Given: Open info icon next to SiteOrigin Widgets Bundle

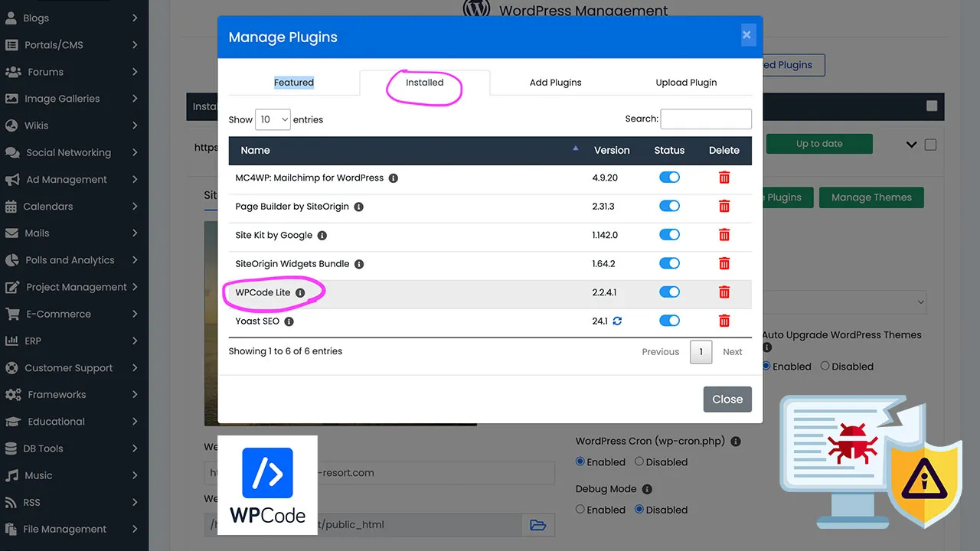Looking at the screenshot, I should tap(359, 264).
